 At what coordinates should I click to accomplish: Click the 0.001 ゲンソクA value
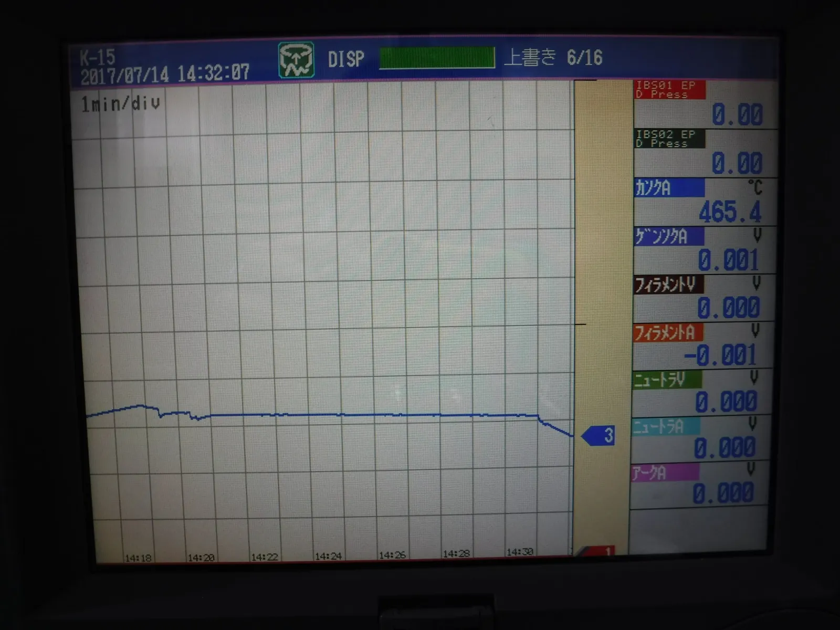click(729, 260)
